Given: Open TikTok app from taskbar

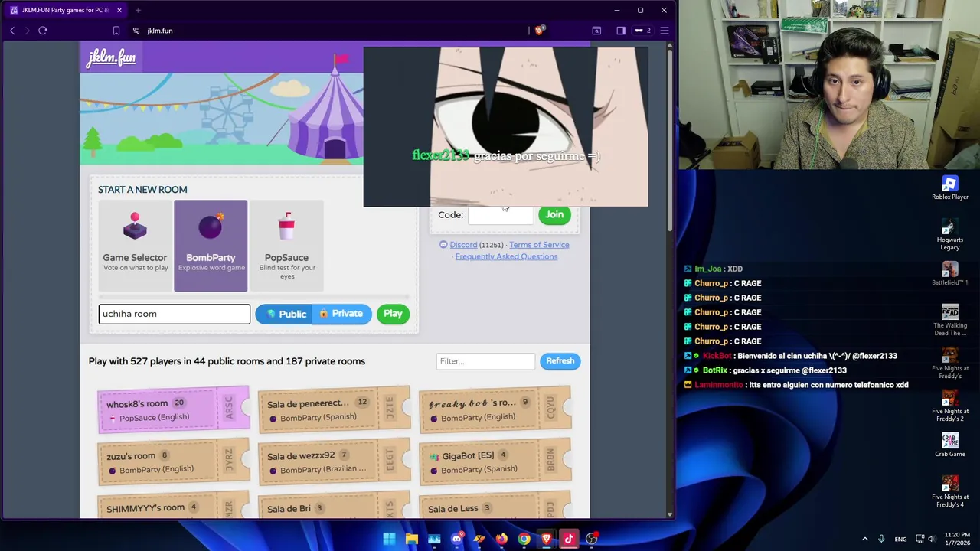Looking at the screenshot, I should pos(569,539).
